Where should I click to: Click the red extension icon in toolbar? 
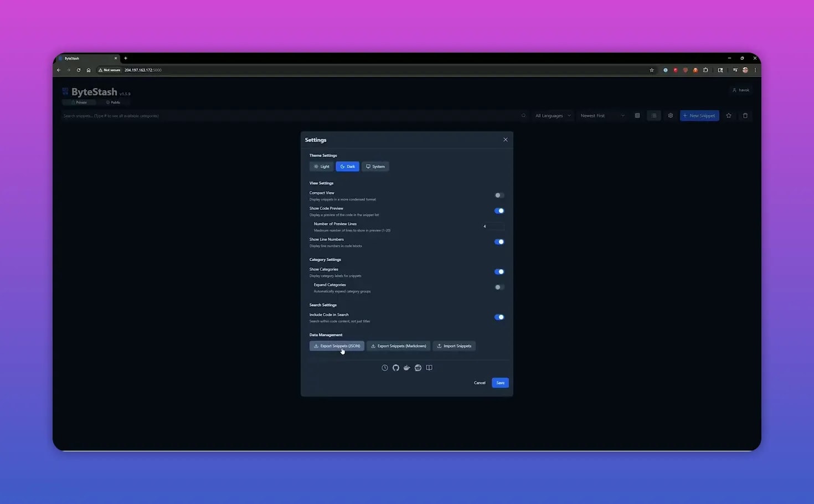pos(676,70)
